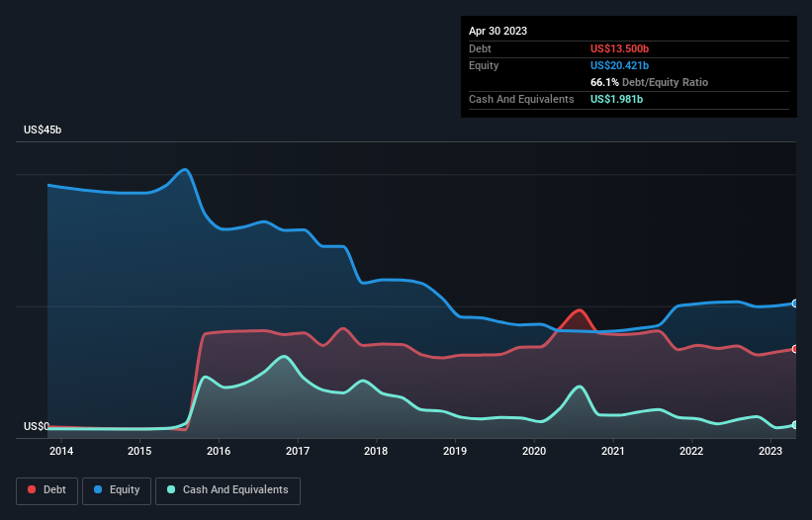Click the 2021 x-axis label
Image resolution: width=812 pixels, height=520 pixels.
(613, 451)
